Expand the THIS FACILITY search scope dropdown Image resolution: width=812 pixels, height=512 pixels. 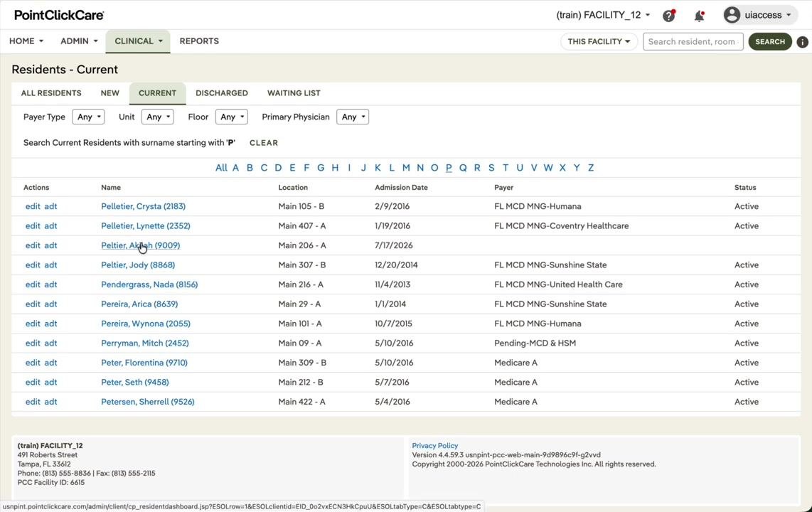599,41
